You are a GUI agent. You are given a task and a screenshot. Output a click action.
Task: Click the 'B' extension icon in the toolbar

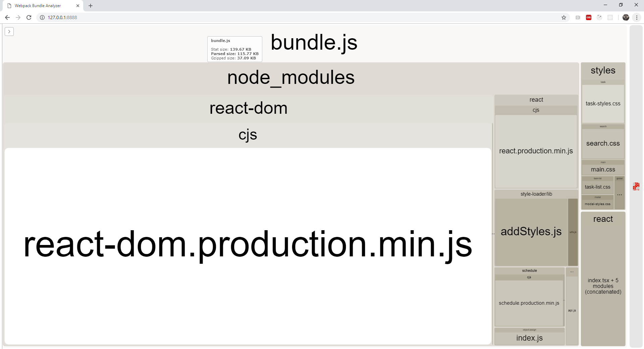(578, 17)
